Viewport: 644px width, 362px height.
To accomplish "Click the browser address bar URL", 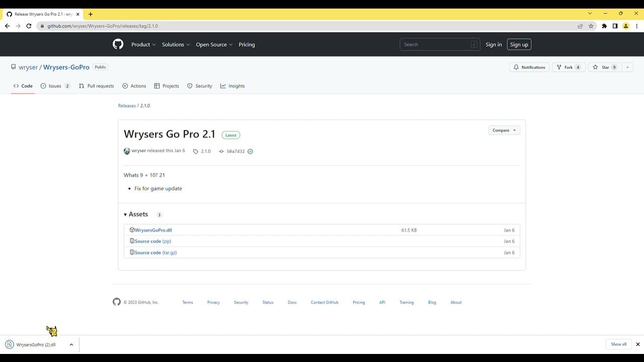I will point(103,26).
